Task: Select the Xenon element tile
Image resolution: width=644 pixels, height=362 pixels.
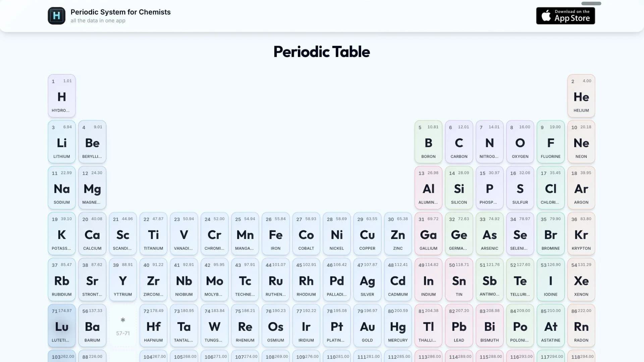Action: (581, 280)
